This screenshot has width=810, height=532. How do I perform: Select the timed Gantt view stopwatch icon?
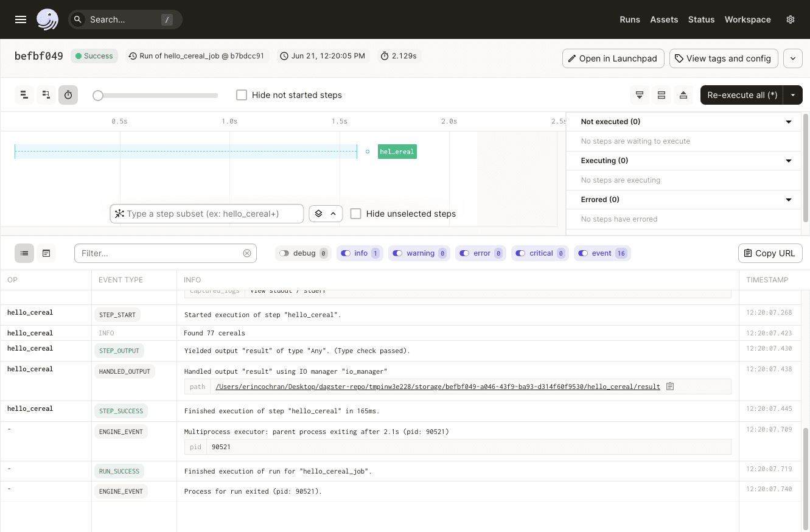[68, 95]
